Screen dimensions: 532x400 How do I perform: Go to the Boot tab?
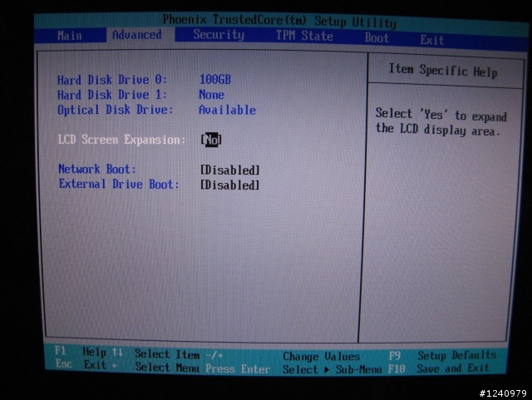[377, 37]
